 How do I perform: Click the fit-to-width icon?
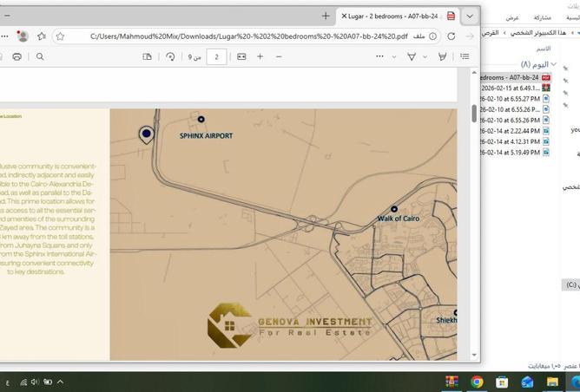tap(241, 56)
